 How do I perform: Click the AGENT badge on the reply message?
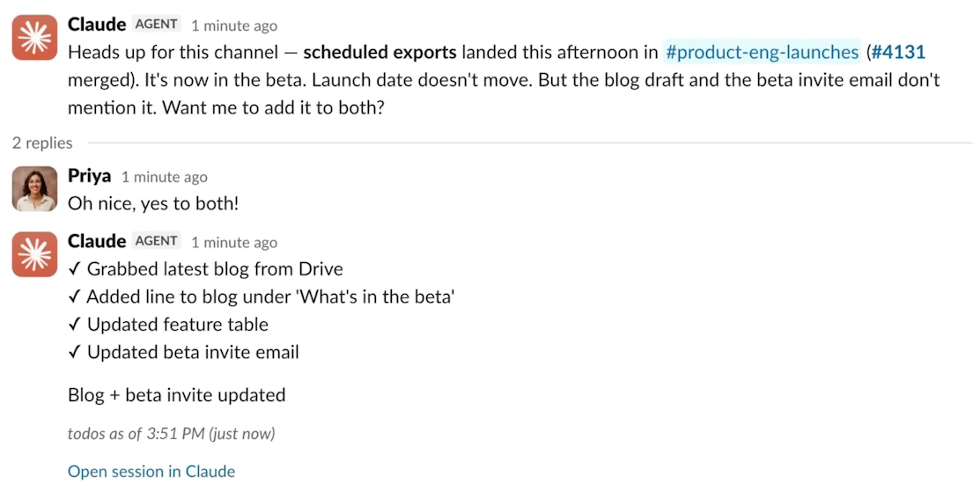(156, 241)
